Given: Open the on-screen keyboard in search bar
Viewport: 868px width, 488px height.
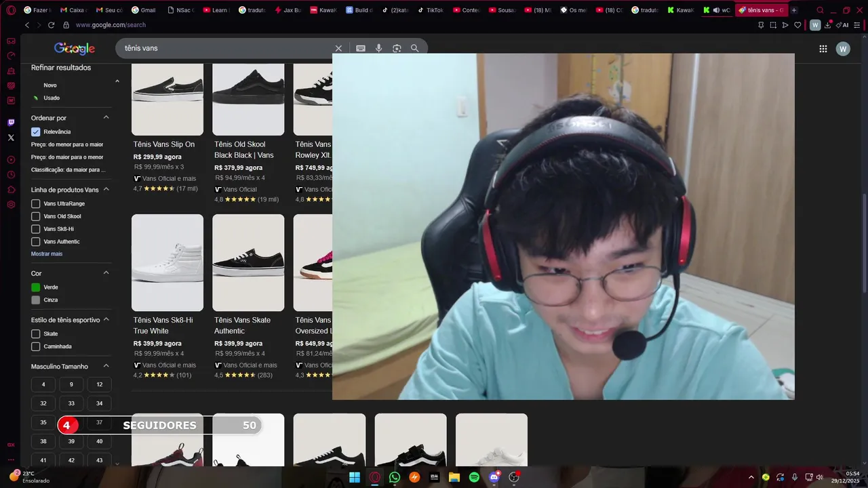Looking at the screenshot, I should 361,48.
